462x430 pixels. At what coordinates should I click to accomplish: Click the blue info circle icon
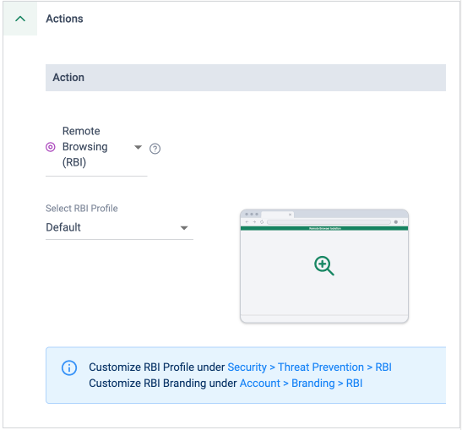coord(69,368)
